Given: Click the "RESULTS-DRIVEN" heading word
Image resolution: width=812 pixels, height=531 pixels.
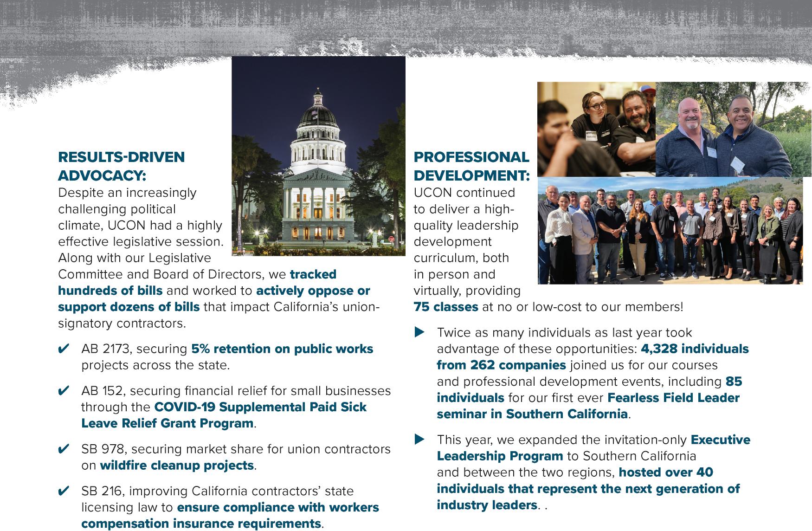Looking at the screenshot, I should pos(122,157).
